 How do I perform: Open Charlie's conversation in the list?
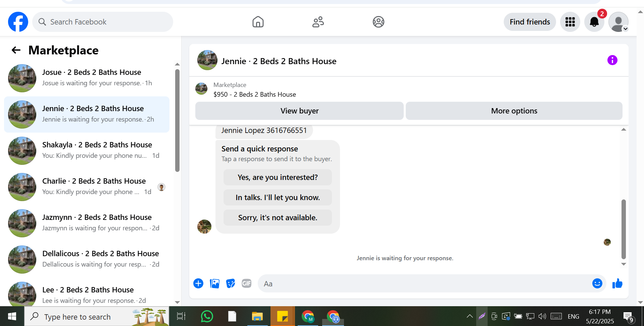(x=87, y=187)
